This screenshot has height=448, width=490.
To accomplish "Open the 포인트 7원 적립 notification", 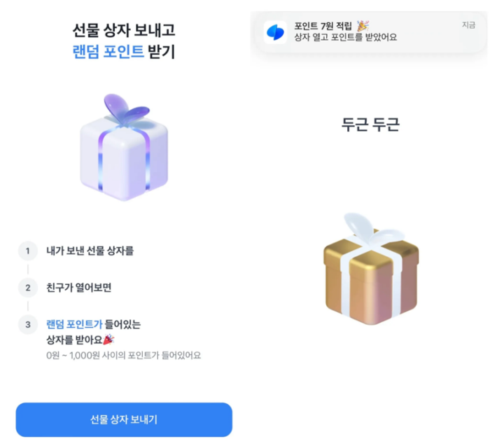I will [x=370, y=32].
